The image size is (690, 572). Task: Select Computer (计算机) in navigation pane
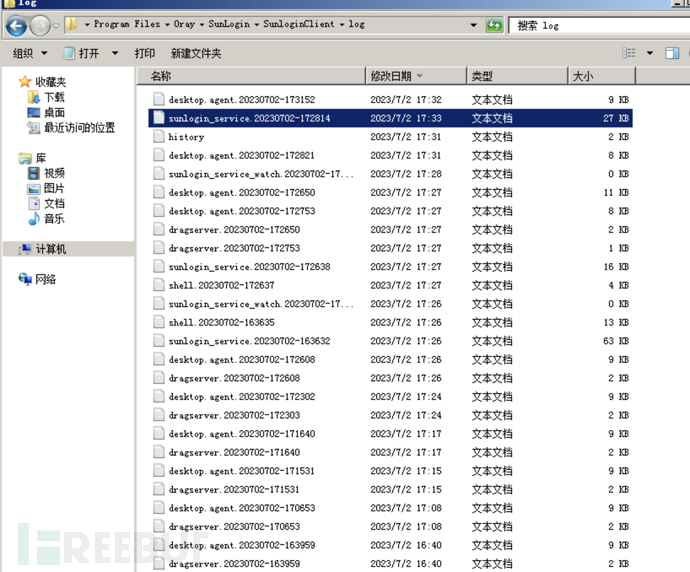[x=50, y=249]
